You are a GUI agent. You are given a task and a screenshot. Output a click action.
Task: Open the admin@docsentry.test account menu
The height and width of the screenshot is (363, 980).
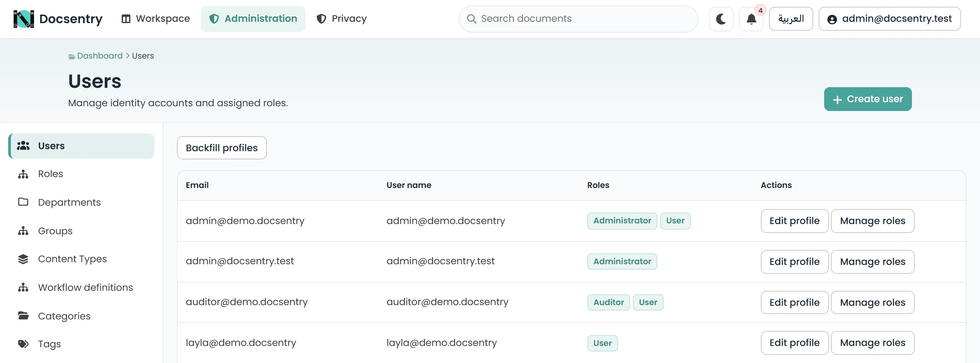tap(889, 19)
